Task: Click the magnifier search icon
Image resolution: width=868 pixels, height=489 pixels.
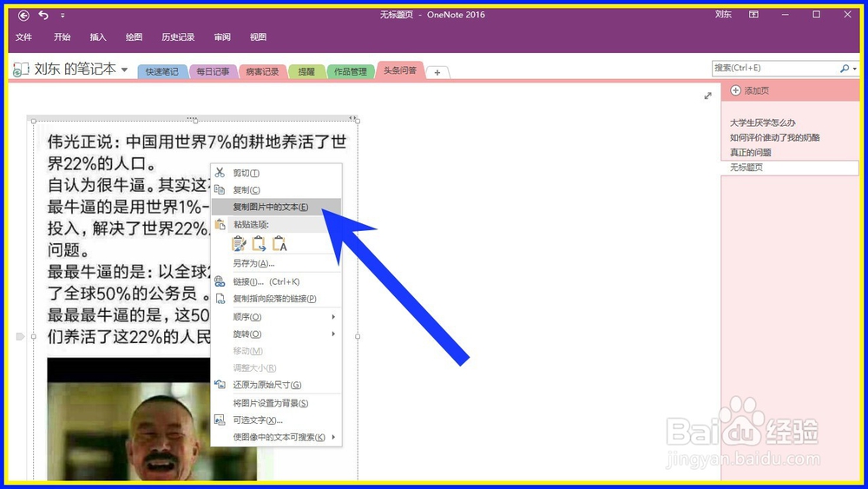Action: [x=845, y=69]
